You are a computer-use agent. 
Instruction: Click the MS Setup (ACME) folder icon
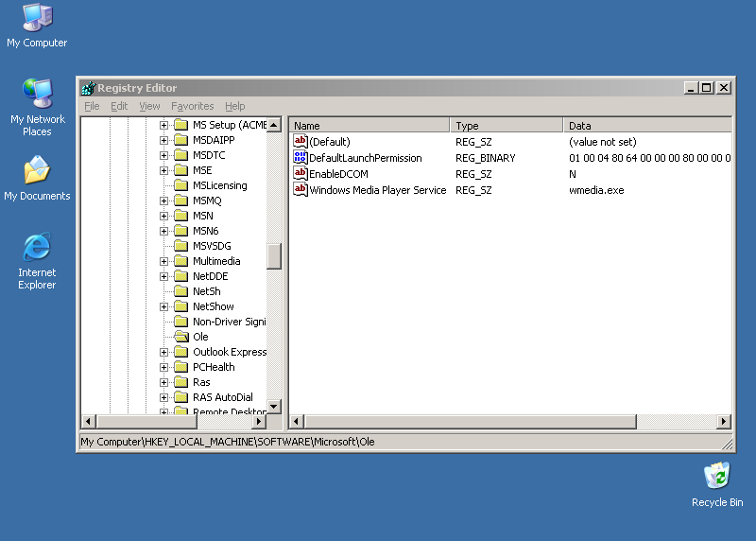[x=180, y=125]
